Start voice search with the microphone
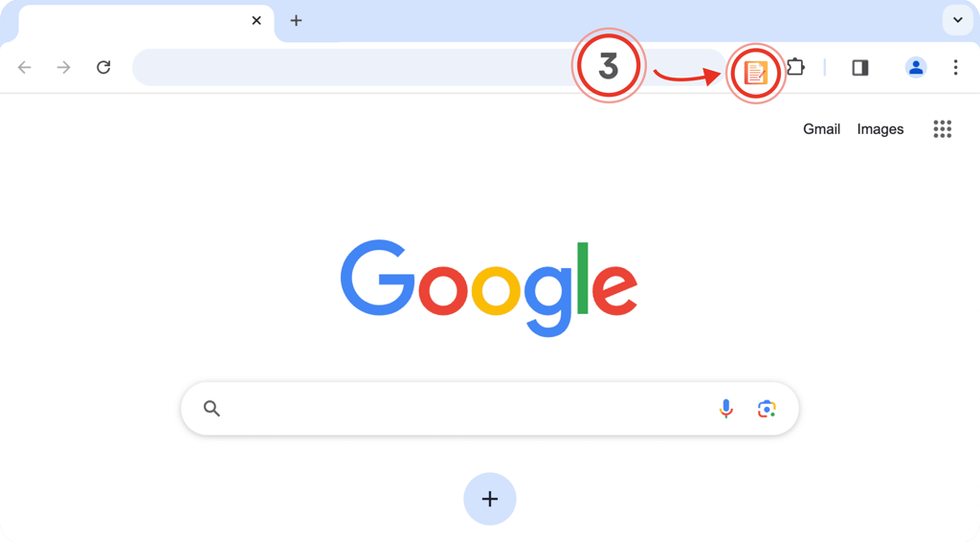The width and height of the screenshot is (980, 542). (725, 409)
